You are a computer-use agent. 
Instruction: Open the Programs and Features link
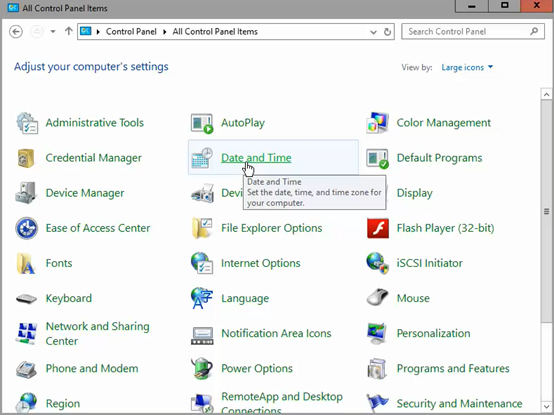pyautogui.click(x=453, y=368)
